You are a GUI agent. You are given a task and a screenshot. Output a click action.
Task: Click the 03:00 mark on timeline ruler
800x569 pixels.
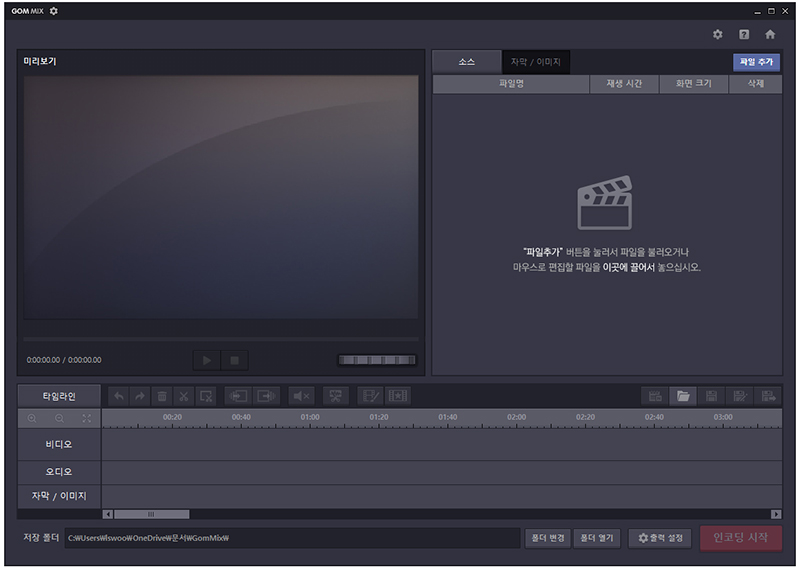pyautogui.click(x=723, y=417)
